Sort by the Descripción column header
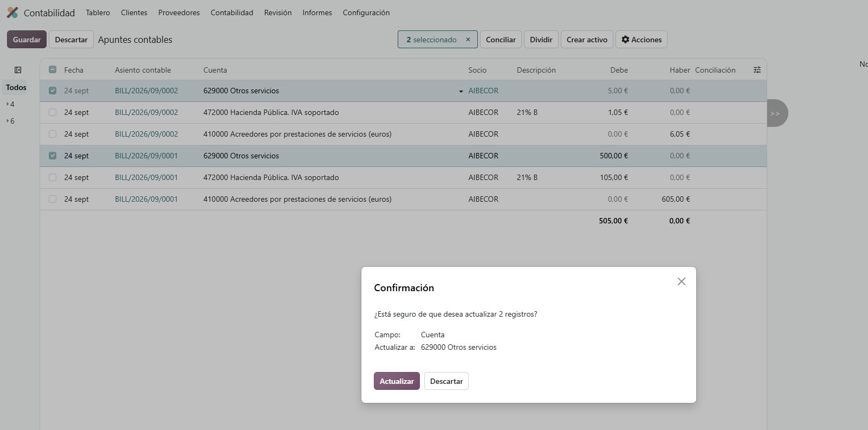The height and width of the screenshot is (430, 868). [536, 70]
